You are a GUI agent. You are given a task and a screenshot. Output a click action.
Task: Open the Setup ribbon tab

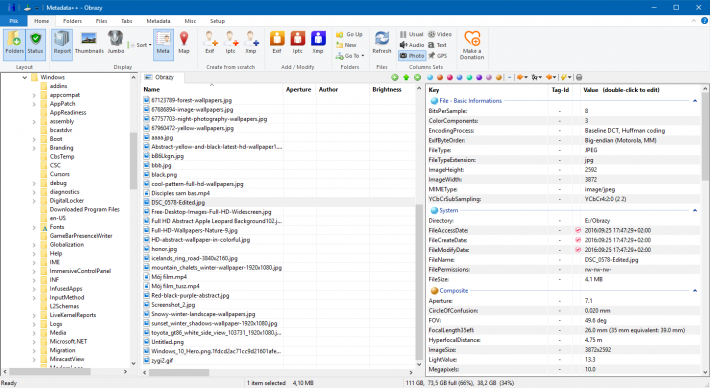[217, 21]
